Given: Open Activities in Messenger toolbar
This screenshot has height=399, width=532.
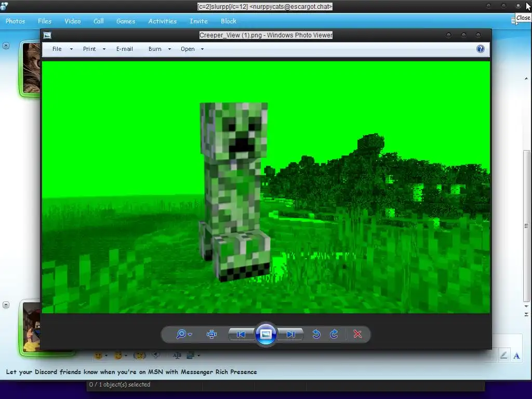Looking at the screenshot, I should pos(163,21).
